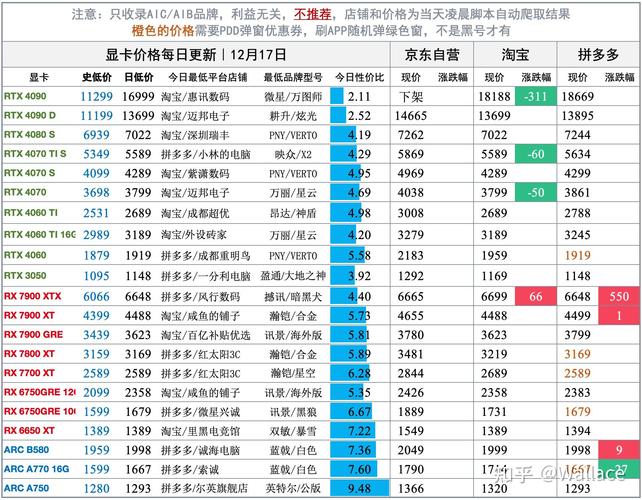Select the 'RX 7900 XT' row label

point(29,315)
